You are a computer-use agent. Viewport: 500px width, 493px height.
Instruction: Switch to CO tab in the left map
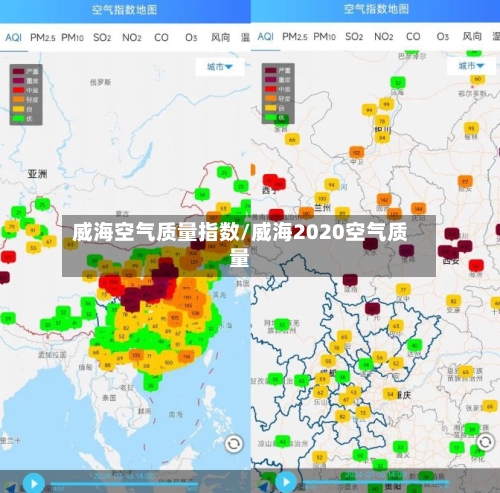point(161,37)
